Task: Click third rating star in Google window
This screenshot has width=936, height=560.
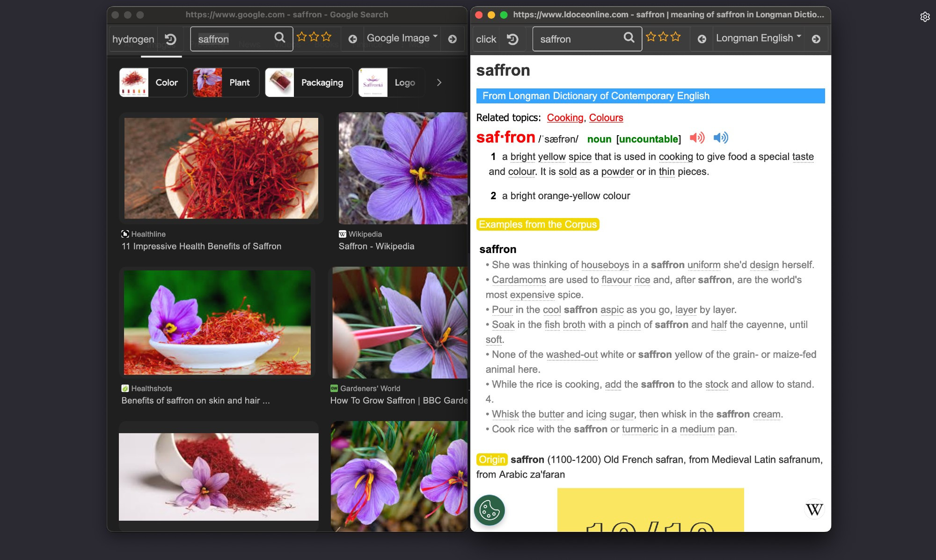Action: pos(326,36)
